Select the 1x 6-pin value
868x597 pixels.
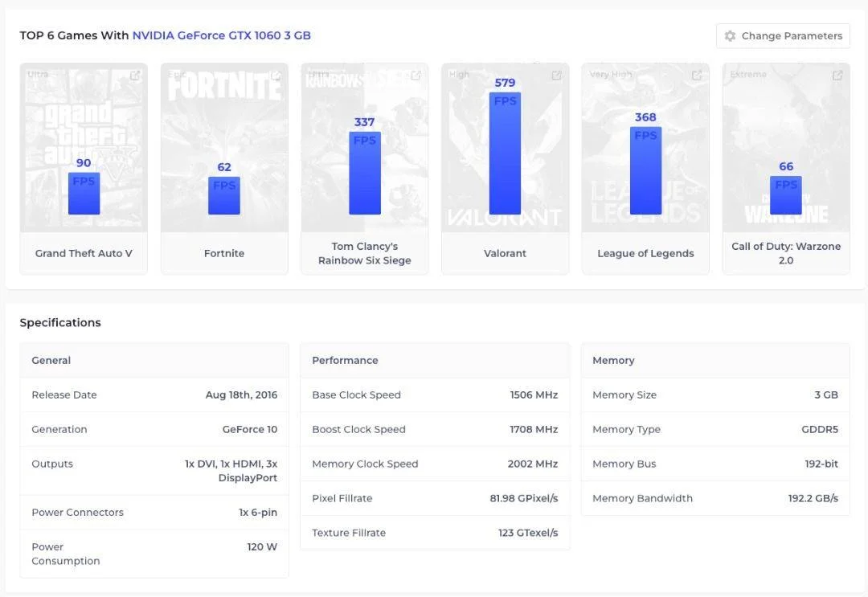coord(258,513)
